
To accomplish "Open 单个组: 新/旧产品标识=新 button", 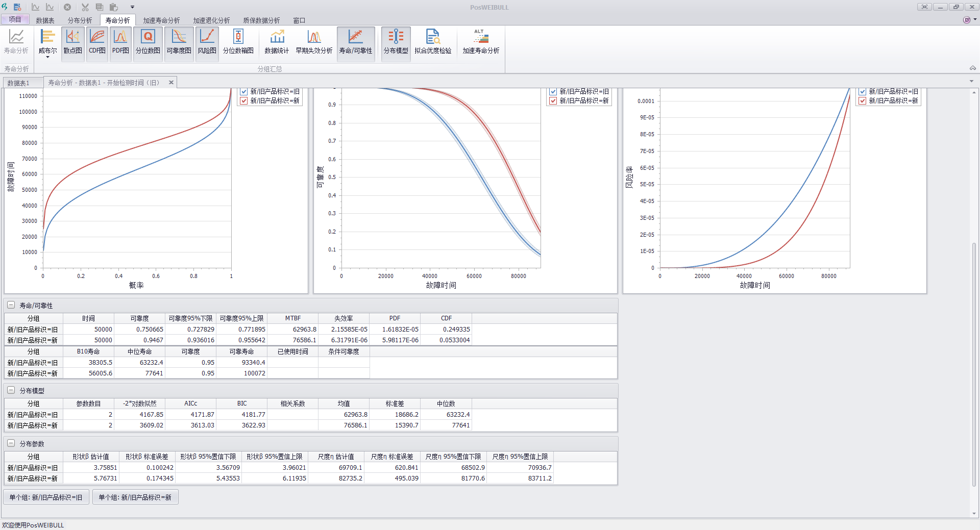I will pos(135,497).
